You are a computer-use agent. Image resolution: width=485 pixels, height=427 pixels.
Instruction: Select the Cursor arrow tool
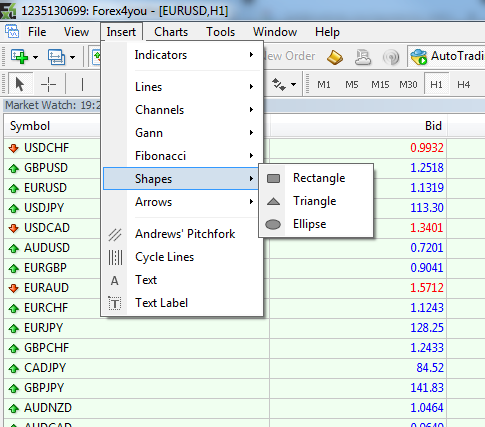click(x=20, y=84)
